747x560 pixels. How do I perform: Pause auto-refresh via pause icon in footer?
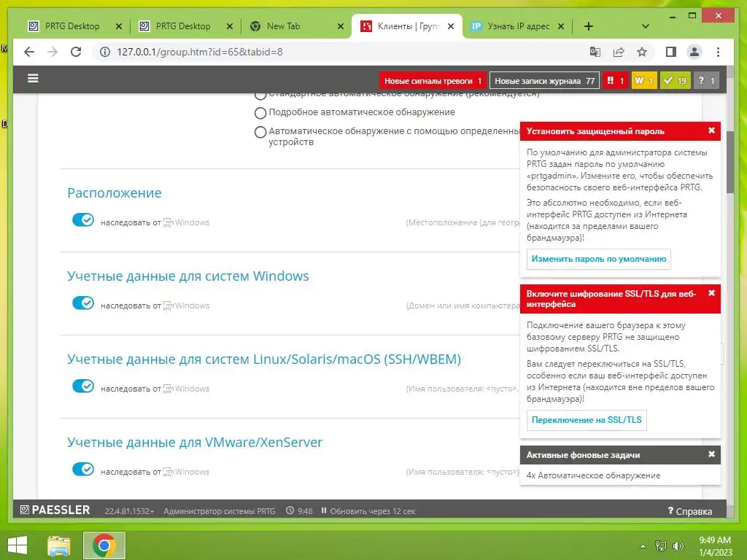(x=323, y=510)
